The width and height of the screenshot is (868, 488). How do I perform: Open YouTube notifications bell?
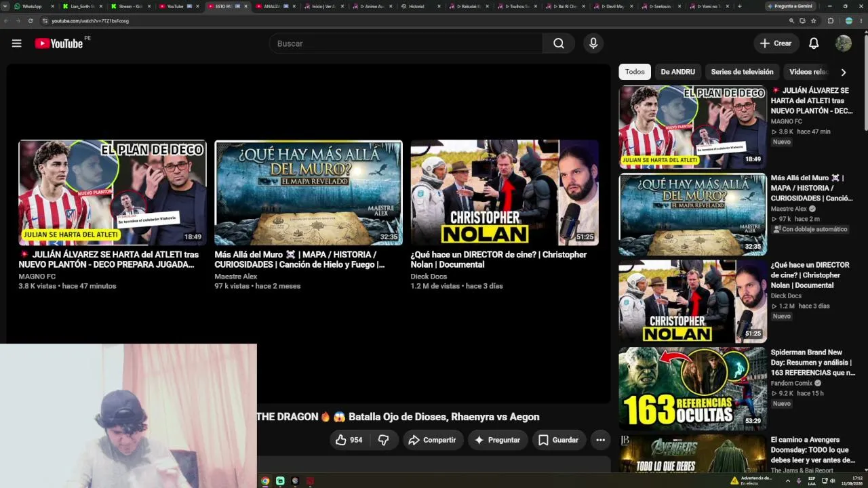click(814, 43)
